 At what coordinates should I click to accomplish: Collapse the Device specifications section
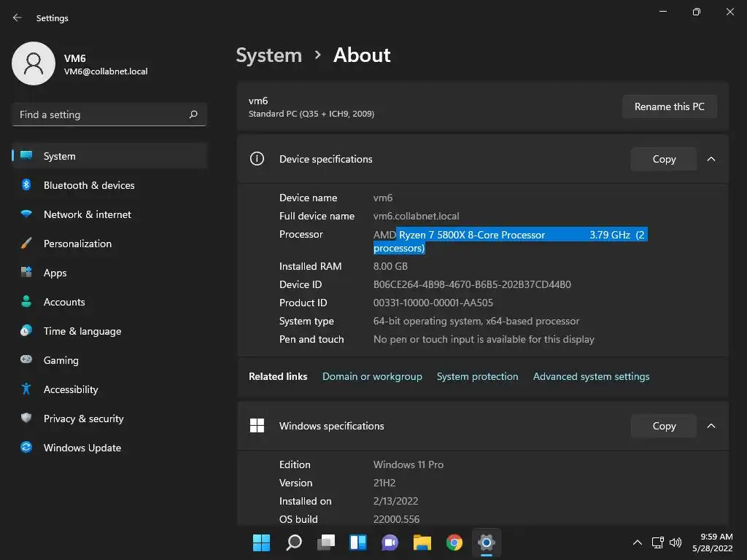point(711,159)
